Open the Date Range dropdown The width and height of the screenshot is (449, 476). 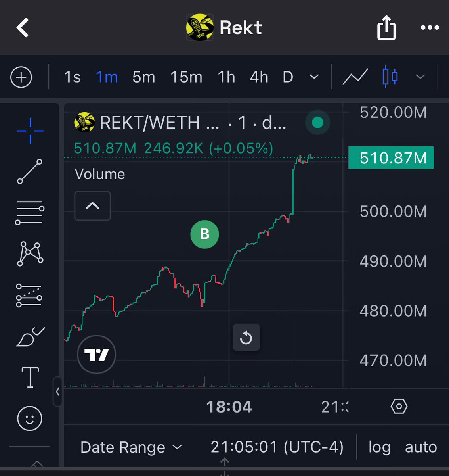pyautogui.click(x=131, y=447)
